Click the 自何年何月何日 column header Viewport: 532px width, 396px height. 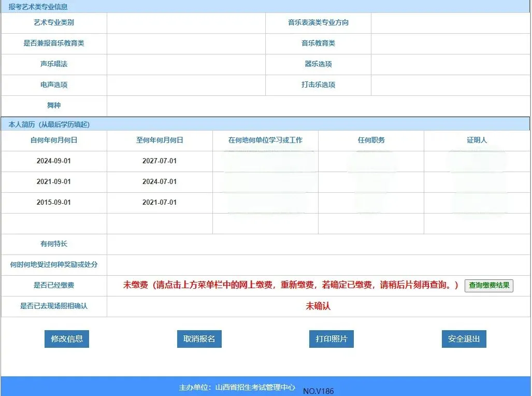53,140
